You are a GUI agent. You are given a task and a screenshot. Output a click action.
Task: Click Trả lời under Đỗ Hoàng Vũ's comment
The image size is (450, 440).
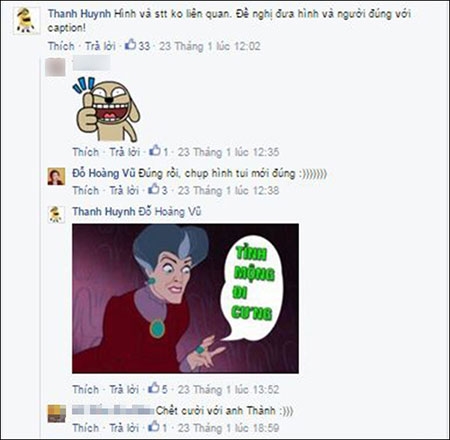click(x=124, y=190)
